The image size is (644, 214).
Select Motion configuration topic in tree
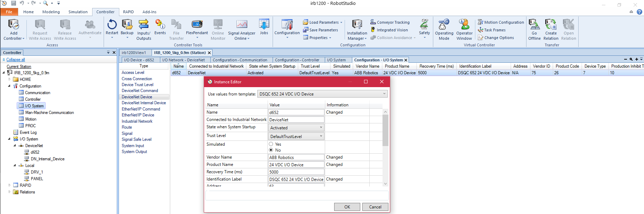point(31,119)
